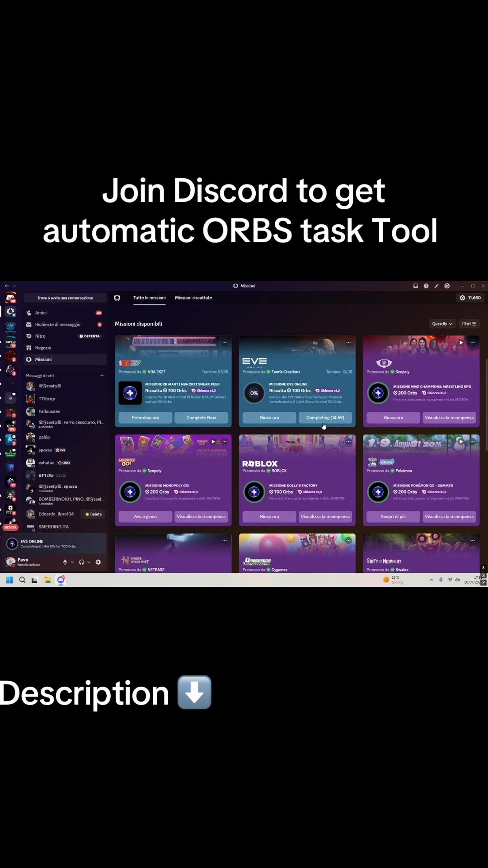Click Trova o avvia una conversazione field
This screenshot has width=488, height=868.
[65, 298]
